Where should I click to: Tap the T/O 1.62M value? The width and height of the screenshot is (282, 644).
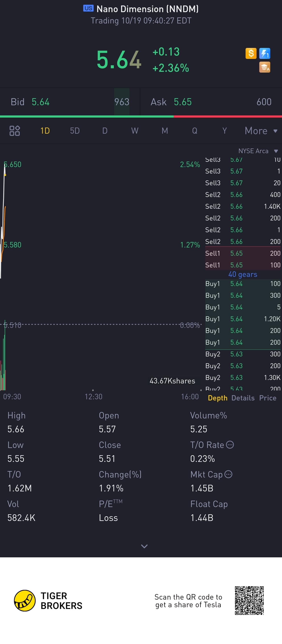click(x=20, y=488)
